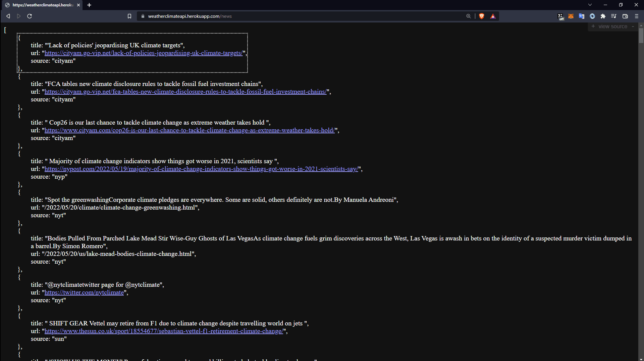Restore down the browser window
The image size is (644, 361).
[x=621, y=5]
